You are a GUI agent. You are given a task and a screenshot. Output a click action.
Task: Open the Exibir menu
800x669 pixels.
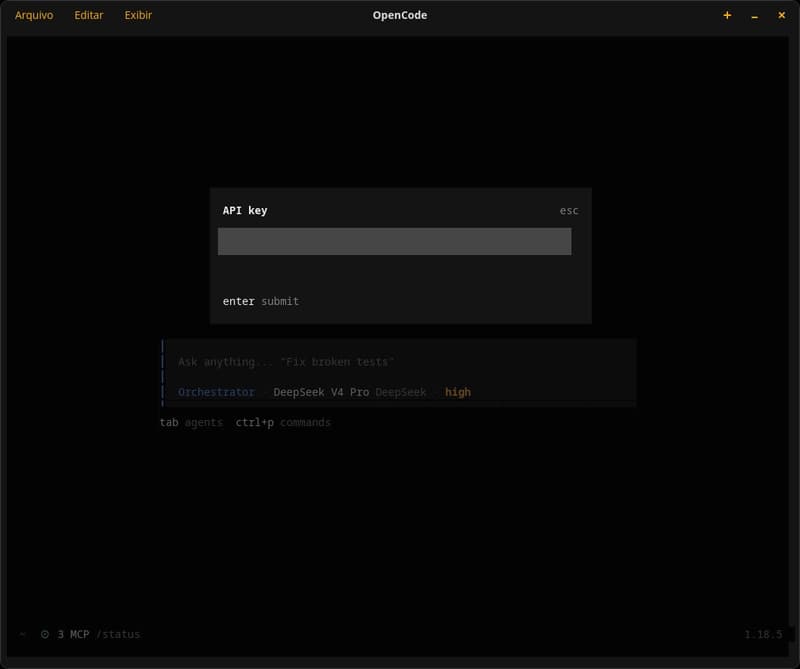point(138,15)
